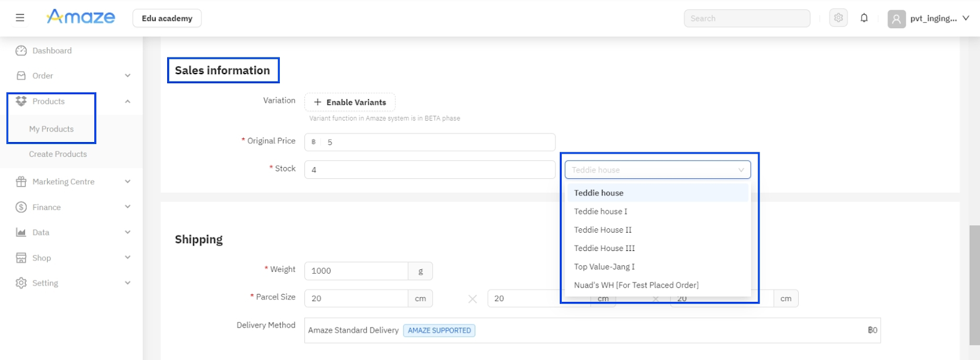Click the Finance menu label
980x360 pixels.
click(x=47, y=208)
